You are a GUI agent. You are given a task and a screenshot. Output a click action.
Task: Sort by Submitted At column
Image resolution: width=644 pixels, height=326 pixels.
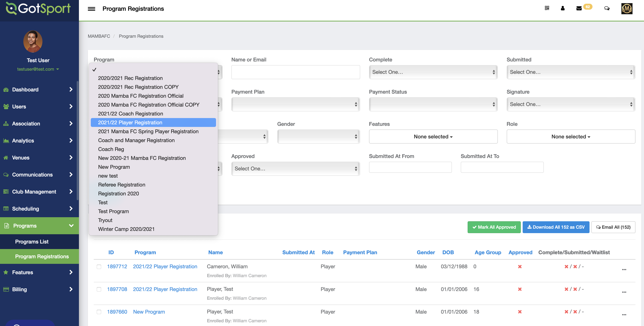point(298,252)
